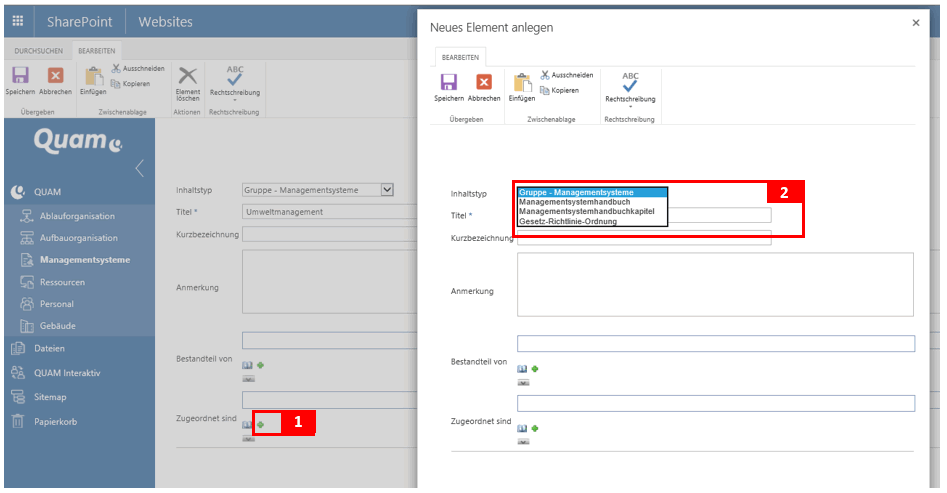947x493 pixels.
Task: Select BEARBEITEN tab in the dialog
Action: coord(460,58)
